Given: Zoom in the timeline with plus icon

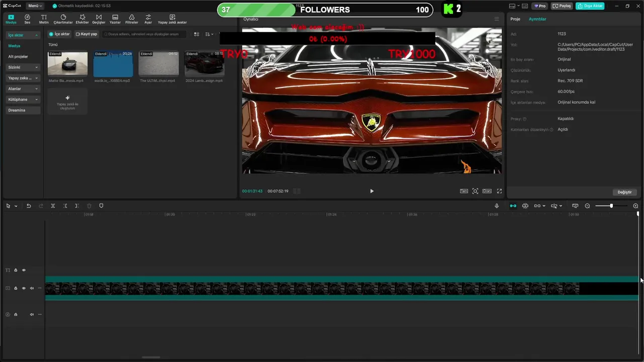Looking at the screenshot, I should [635, 206].
